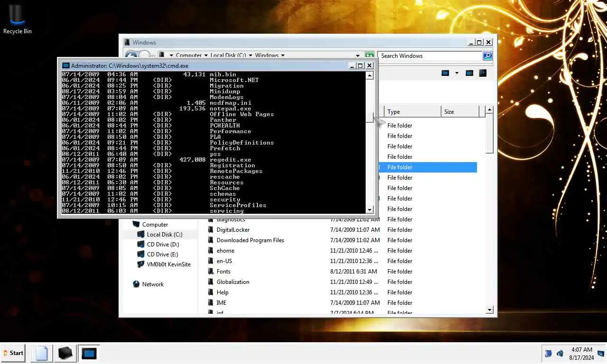Click the Start button on taskbar

click(13, 353)
